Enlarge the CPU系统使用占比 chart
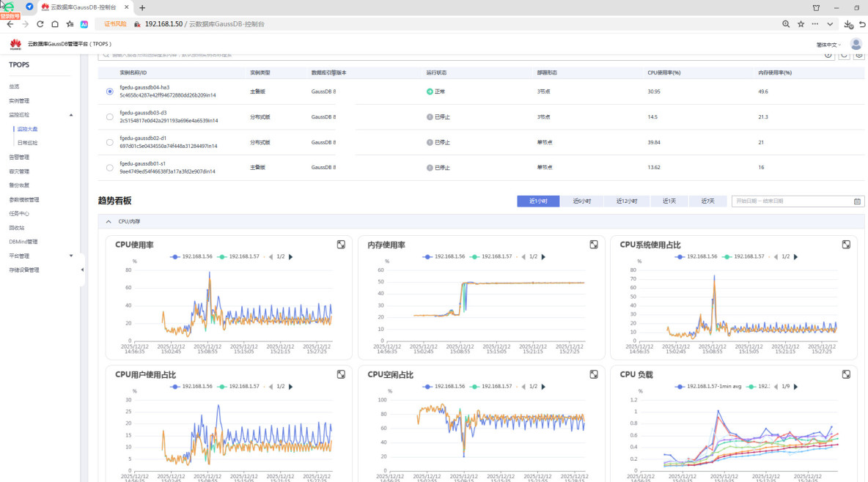This screenshot has height=482, width=868. click(846, 245)
